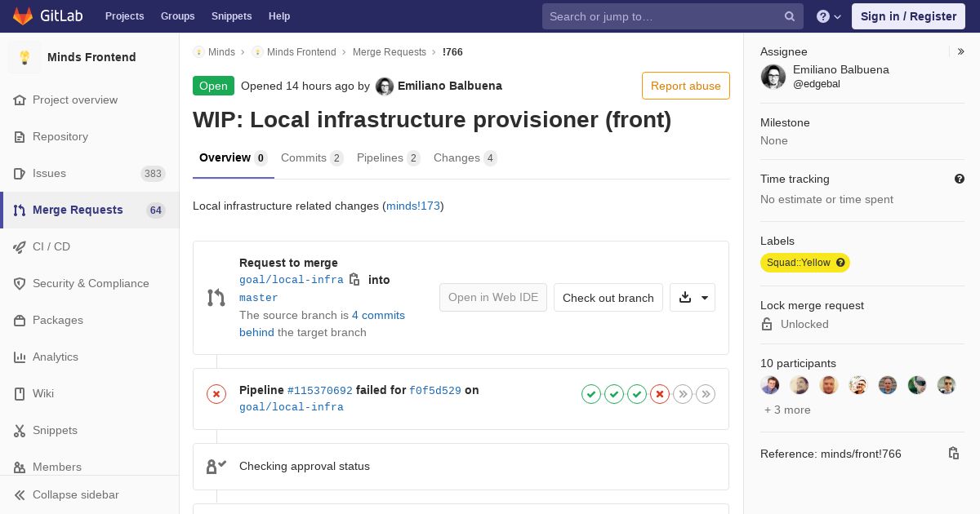Click the Check out branch button

pos(608,298)
